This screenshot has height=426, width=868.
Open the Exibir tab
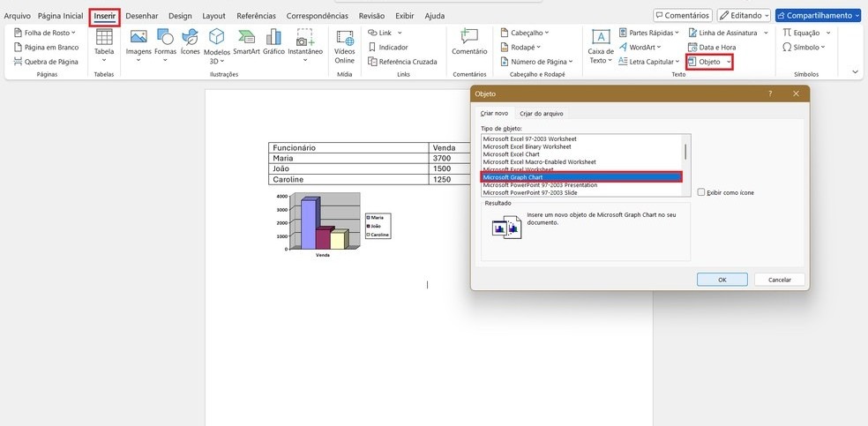tap(405, 16)
